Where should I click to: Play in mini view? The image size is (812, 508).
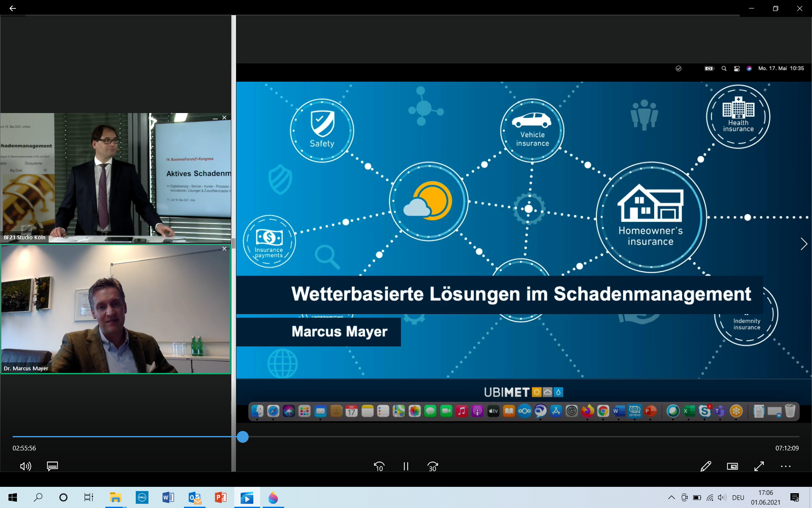[732, 466]
